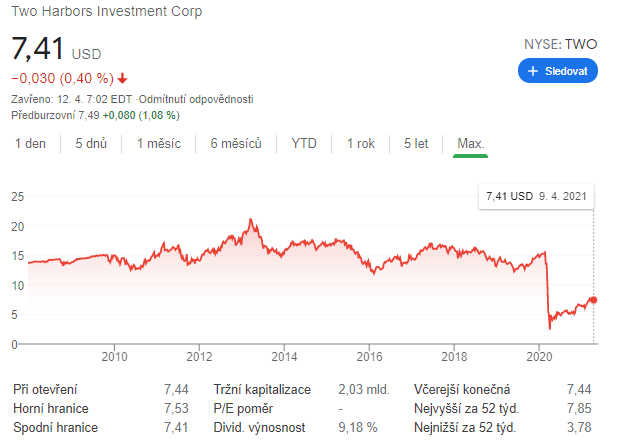Screen dimensions: 628x447
Task: Click the 7,41 USD chart tooltip
Action: pos(535,197)
